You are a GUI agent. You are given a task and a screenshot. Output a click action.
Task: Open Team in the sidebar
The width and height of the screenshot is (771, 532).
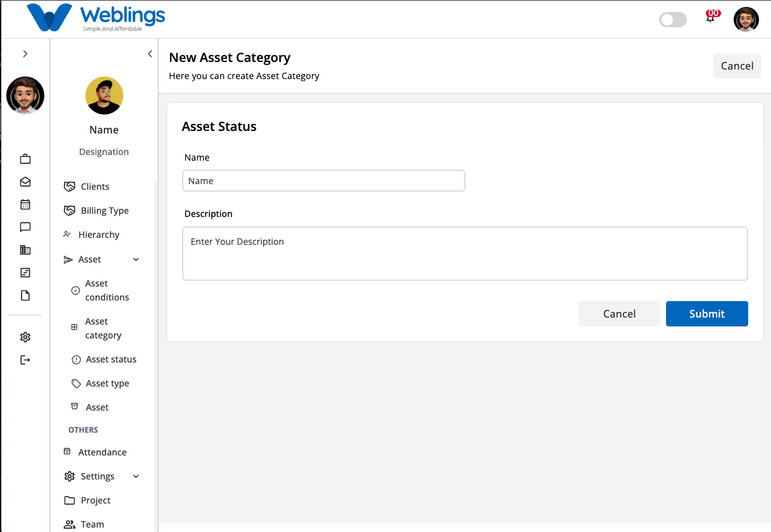[92, 524]
